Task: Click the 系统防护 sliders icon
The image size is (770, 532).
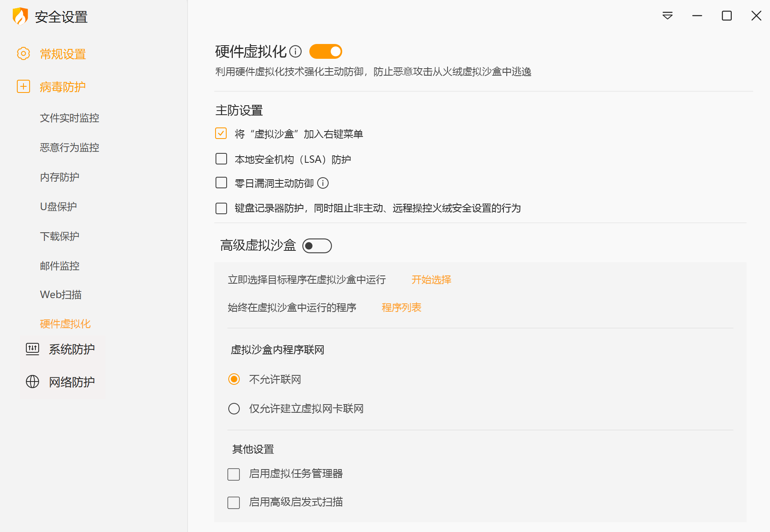Action: [32, 349]
